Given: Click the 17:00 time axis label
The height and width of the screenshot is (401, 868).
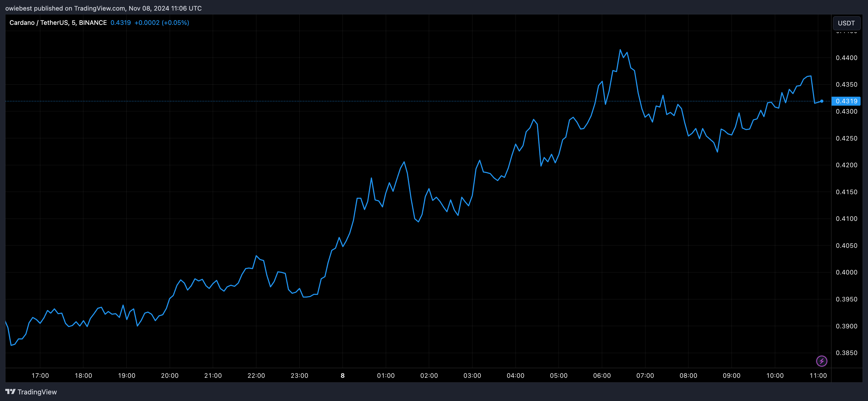Looking at the screenshot, I should pos(40,375).
